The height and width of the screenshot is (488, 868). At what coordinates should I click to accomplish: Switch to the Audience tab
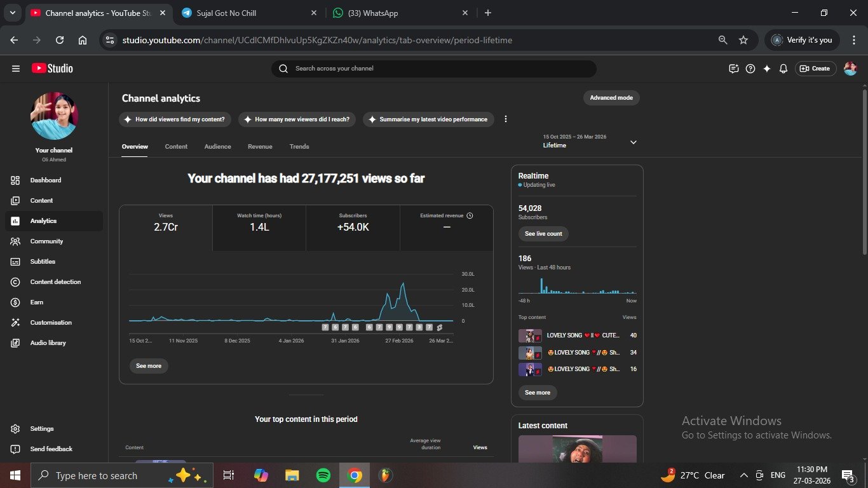tap(217, 147)
